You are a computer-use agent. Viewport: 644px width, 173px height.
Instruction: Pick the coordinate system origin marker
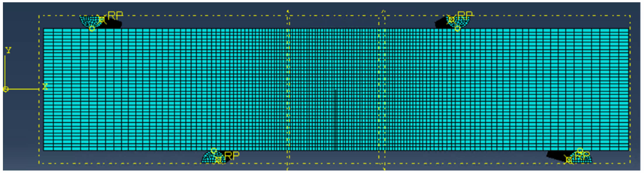coord(6,89)
